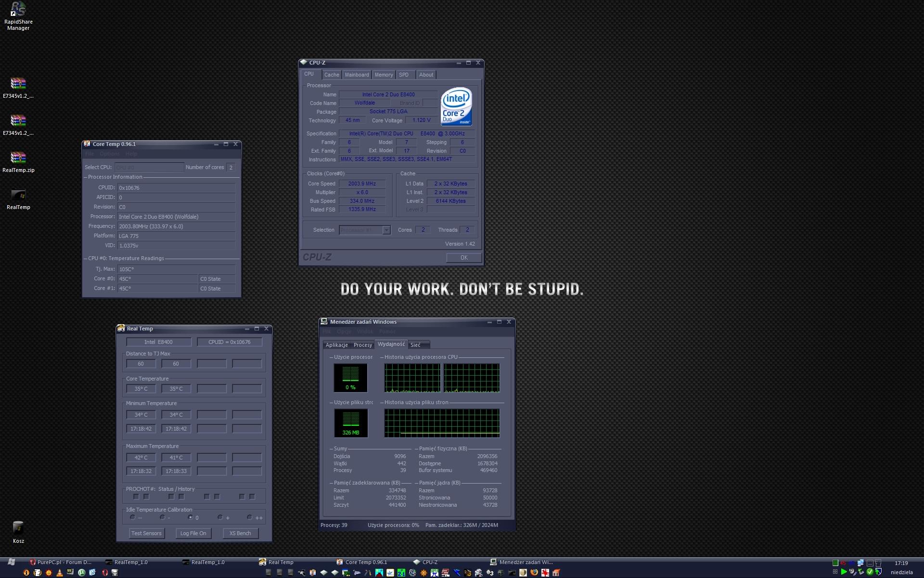Switch to Cache tab in CPU-Z
Image resolution: width=924 pixels, height=578 pixels.
click(x=332, y=75)
